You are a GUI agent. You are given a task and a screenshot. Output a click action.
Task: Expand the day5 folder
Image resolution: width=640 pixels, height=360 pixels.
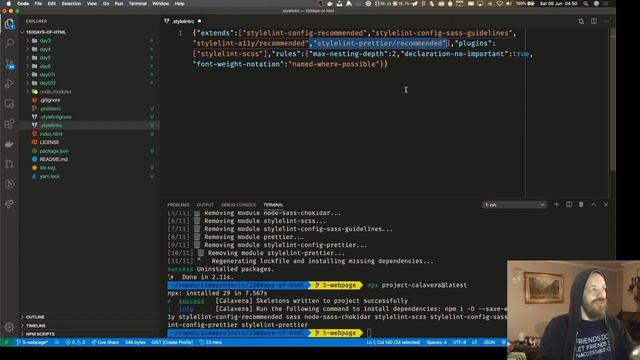pyautogui.click(x=45, y=58)
